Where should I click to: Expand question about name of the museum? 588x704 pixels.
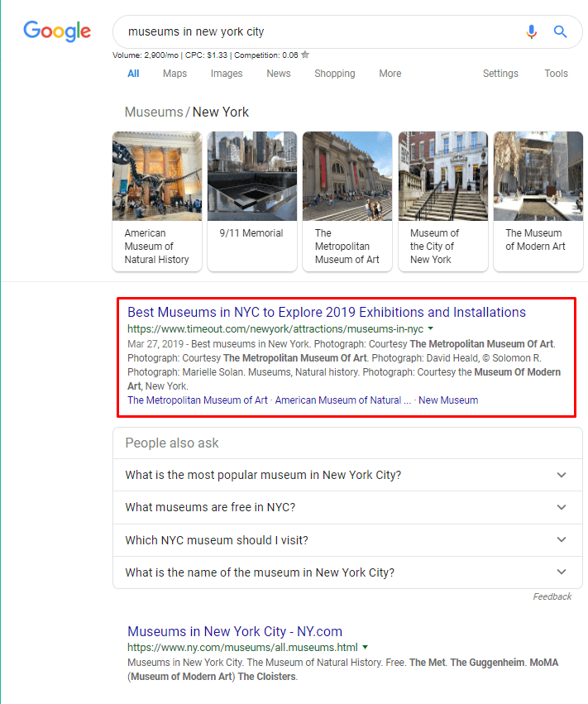pyautogui.click(x=347, y=572)
